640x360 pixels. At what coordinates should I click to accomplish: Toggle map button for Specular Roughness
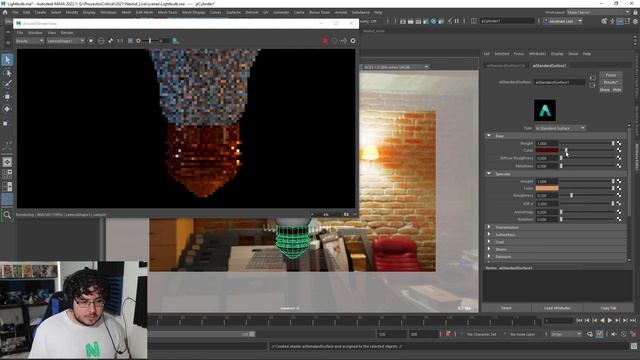point(619,196)
